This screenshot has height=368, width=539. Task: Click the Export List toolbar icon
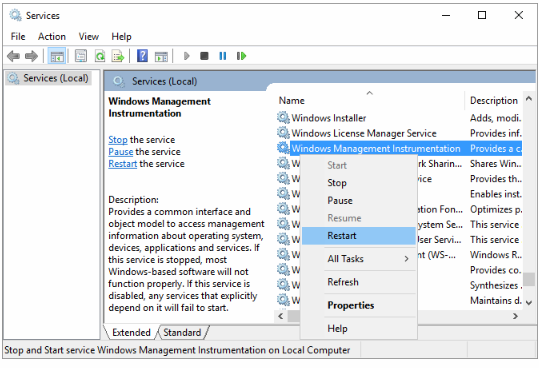click(118, 56)
